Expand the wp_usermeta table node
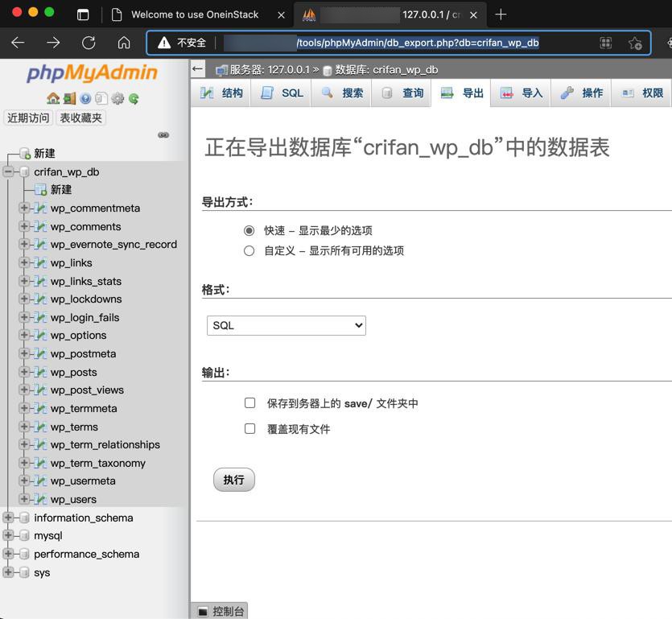Screen dimensions: 672x619 (24, 481)
